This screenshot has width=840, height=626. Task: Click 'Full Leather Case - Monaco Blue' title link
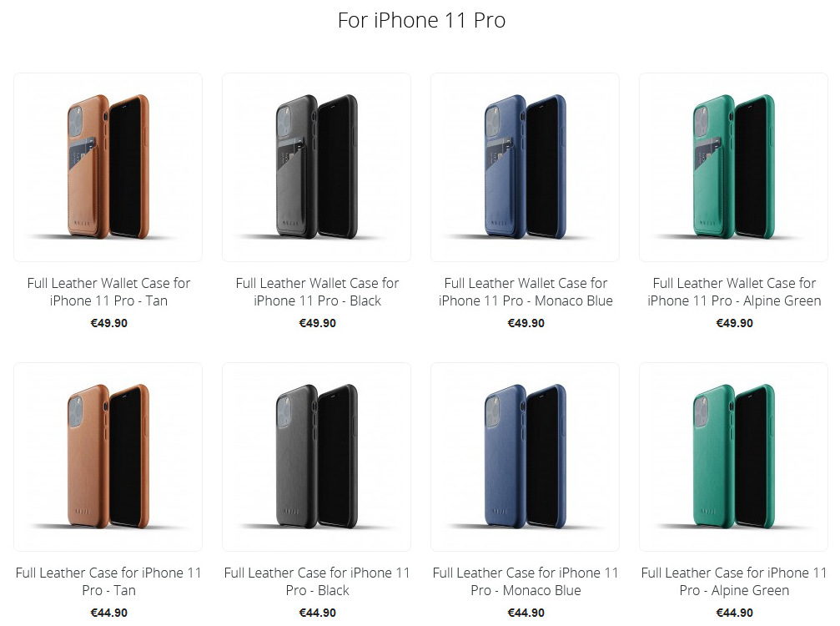tap(526, 581)
